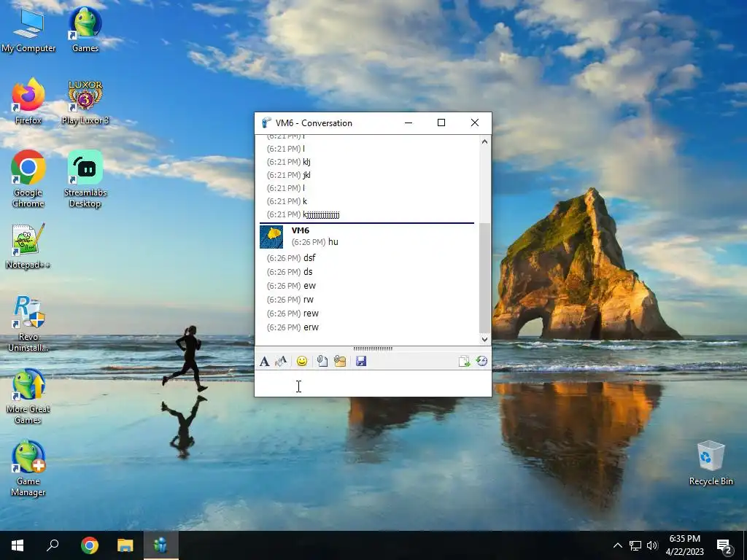Select the Notepad++ desktop icon
Viewport: 747px width, 560px height.
tap(28, 246)
